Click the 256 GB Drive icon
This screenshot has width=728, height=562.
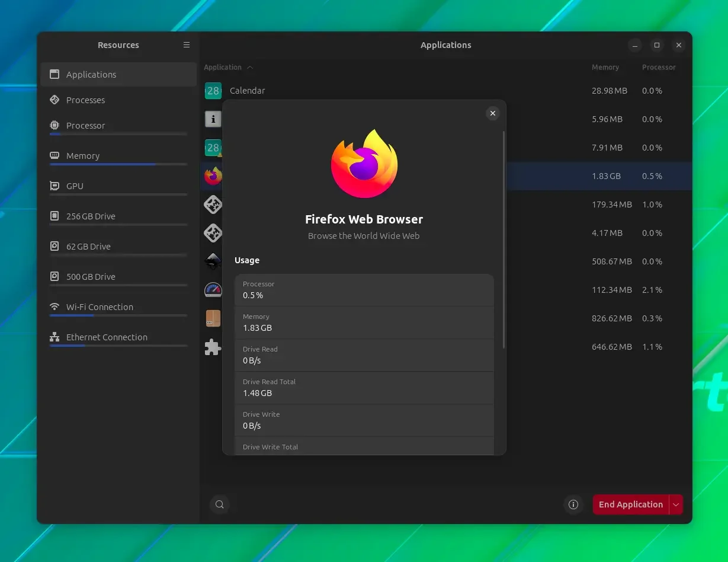click(x=54, y=216)
